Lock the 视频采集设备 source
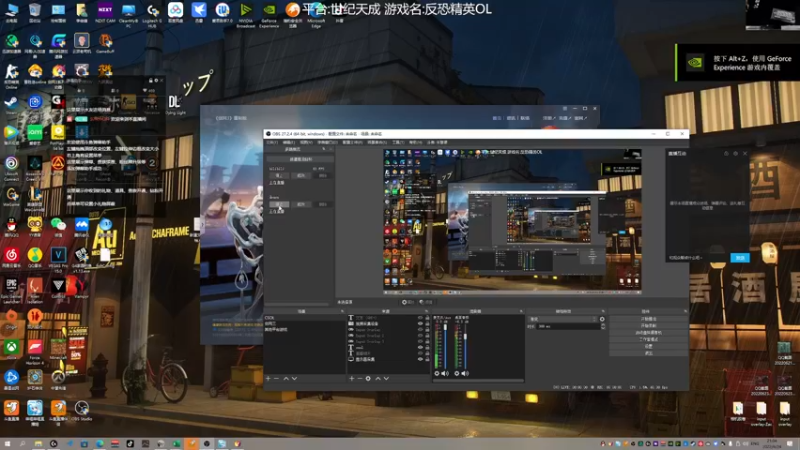 pos(427,323)
